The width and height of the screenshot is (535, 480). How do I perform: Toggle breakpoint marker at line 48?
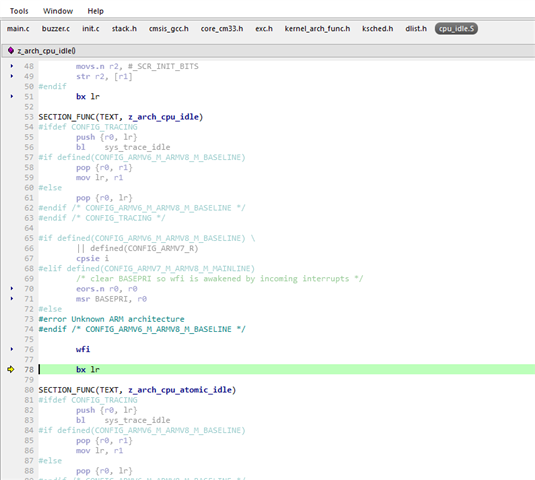click(12, 66)
